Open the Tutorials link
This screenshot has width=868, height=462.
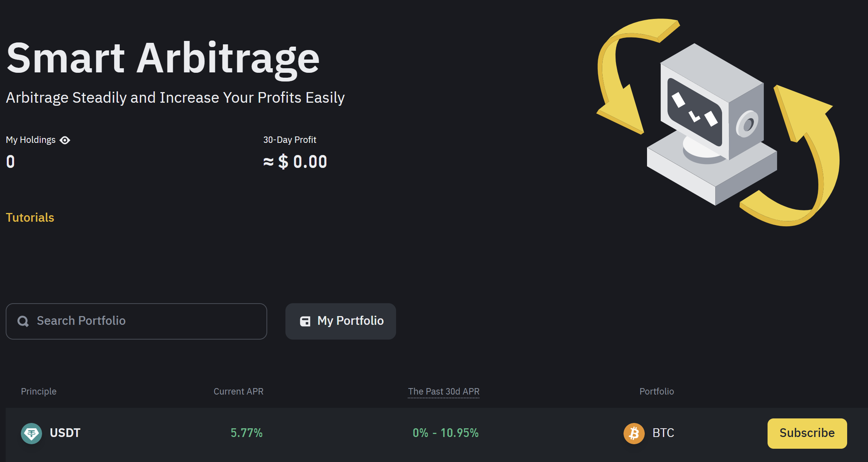30,218
